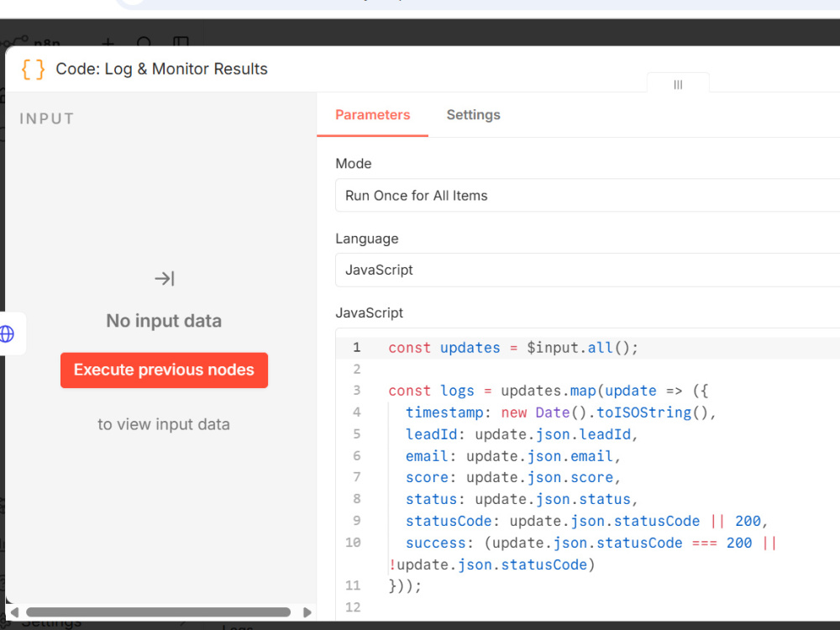The image size is (840, 630).
Task: Click code line 1 const updates
Action: (513, 349)
